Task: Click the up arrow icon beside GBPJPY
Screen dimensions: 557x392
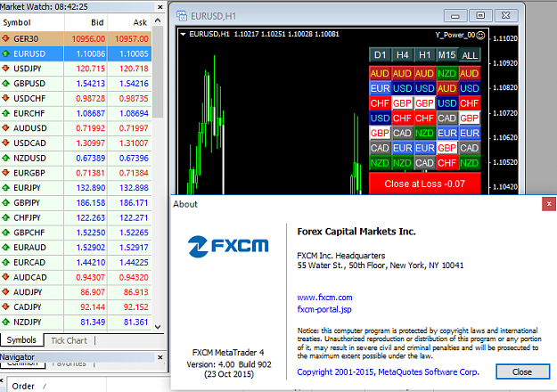Action: click(x=5, y=202)
